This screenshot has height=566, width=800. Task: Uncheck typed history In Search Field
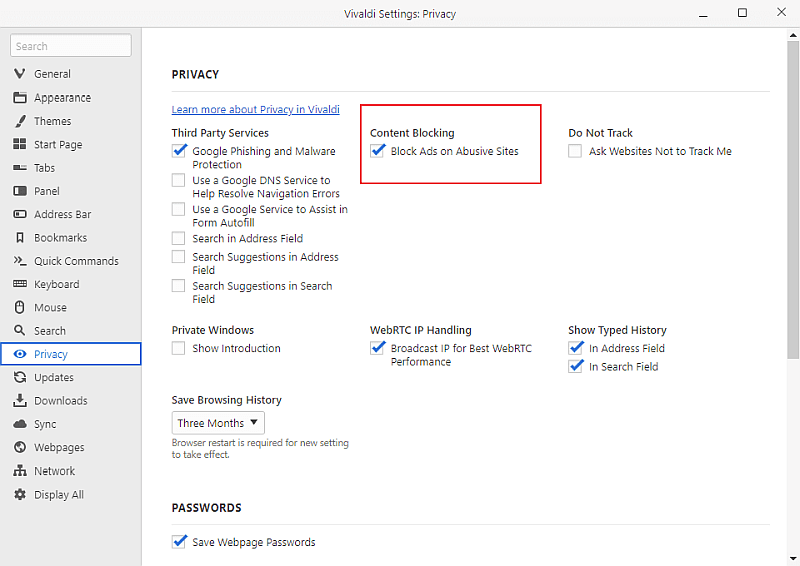point(575,366)
